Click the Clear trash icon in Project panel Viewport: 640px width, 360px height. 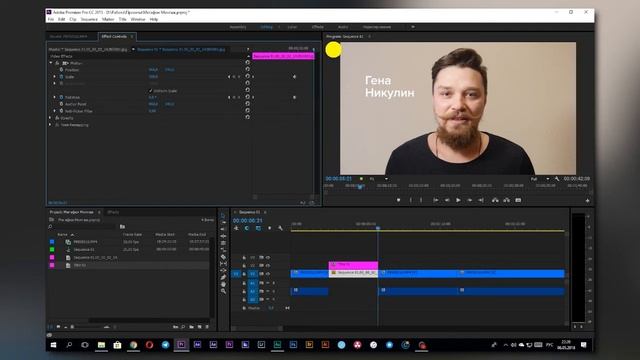point(207,327)
